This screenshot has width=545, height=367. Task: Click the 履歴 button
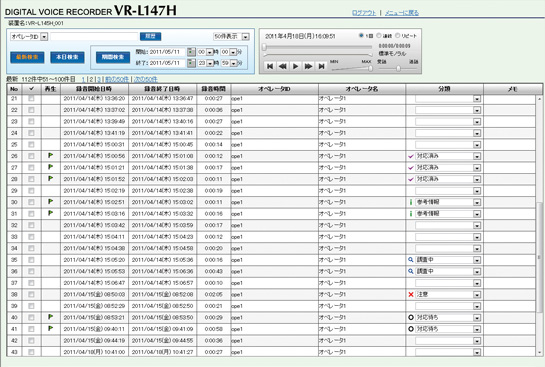150,36
